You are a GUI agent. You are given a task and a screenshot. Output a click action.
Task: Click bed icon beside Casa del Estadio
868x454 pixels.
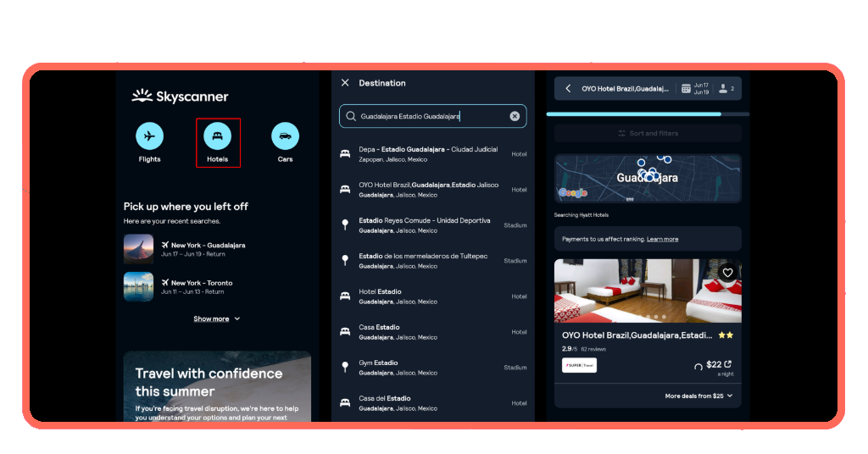coord(345,403)
